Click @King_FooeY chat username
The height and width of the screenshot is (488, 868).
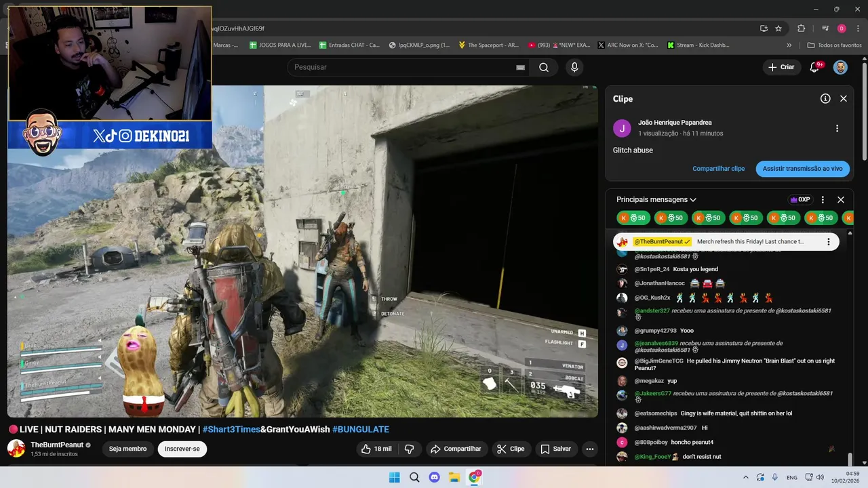pyautogui.click(x=652, y=457)
